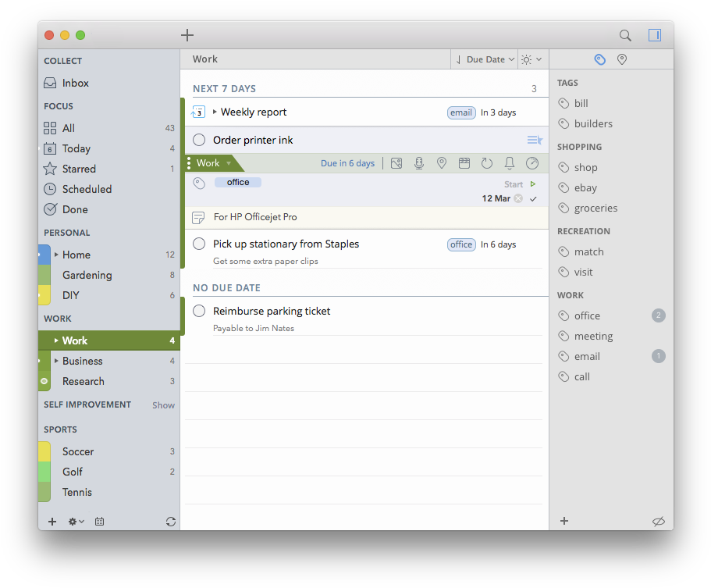Toggle the right tags panel visibility button

(x=654, y=35)
